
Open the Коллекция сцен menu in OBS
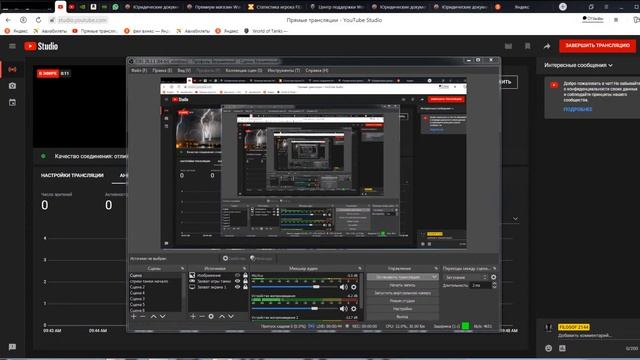(x=244, y=70)
